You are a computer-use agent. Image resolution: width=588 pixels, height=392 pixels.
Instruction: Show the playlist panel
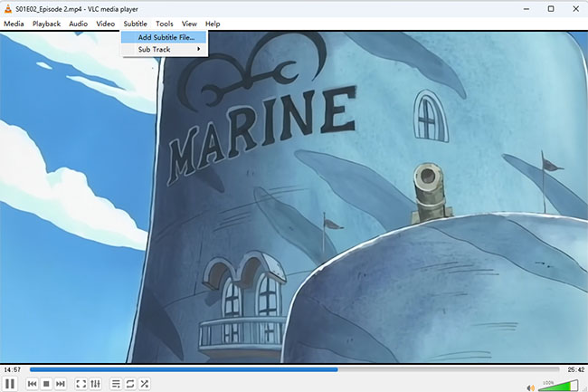pyautogui.click(x=116, y=384)
